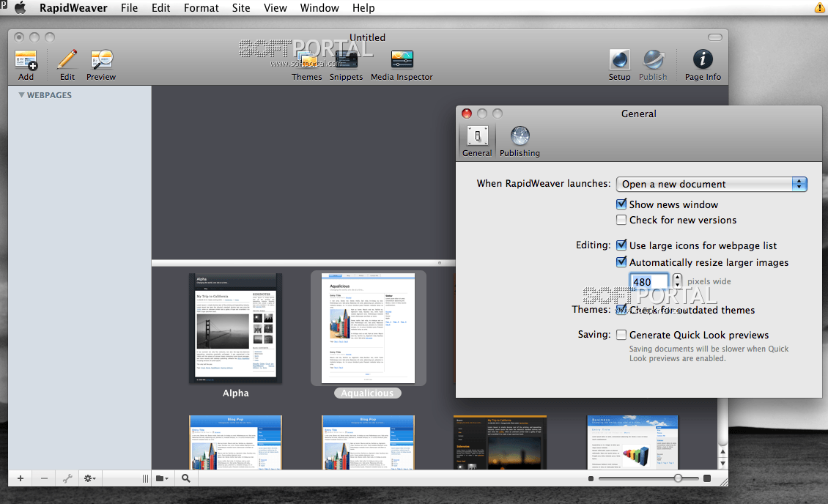Click the minus button below webpage list
828x504 pixels.
44,478
